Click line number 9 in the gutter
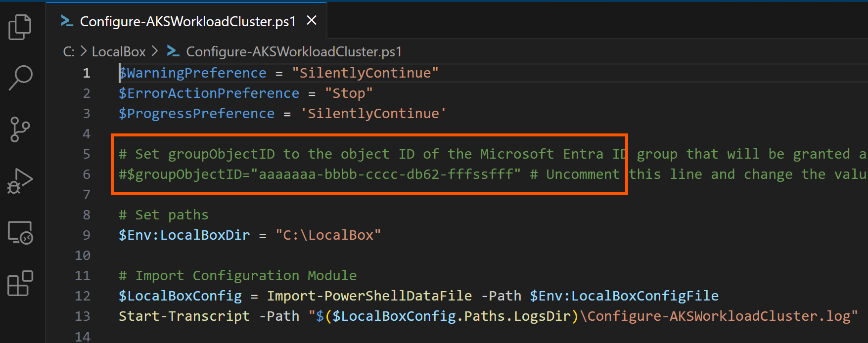This screenshot has height=343, width=868. pos(87,235)
